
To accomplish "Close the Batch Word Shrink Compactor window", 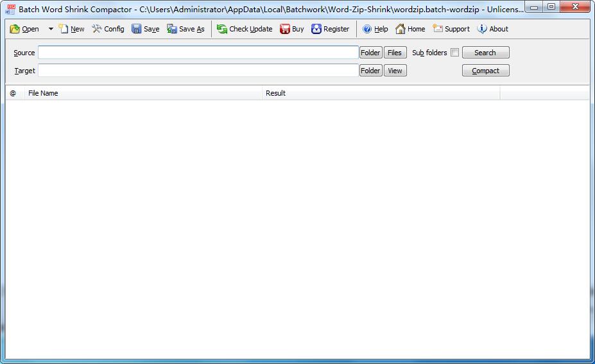I will pos(575,7).
